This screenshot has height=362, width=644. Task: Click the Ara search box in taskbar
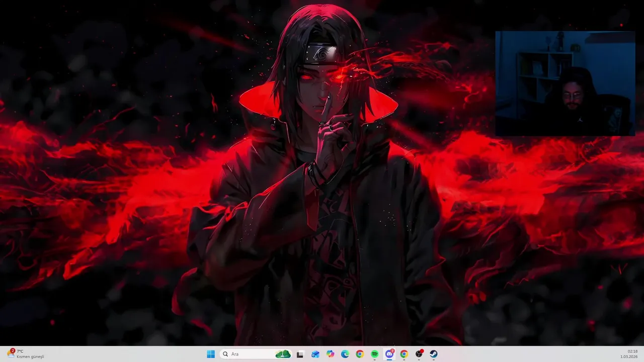coord(256,354)
